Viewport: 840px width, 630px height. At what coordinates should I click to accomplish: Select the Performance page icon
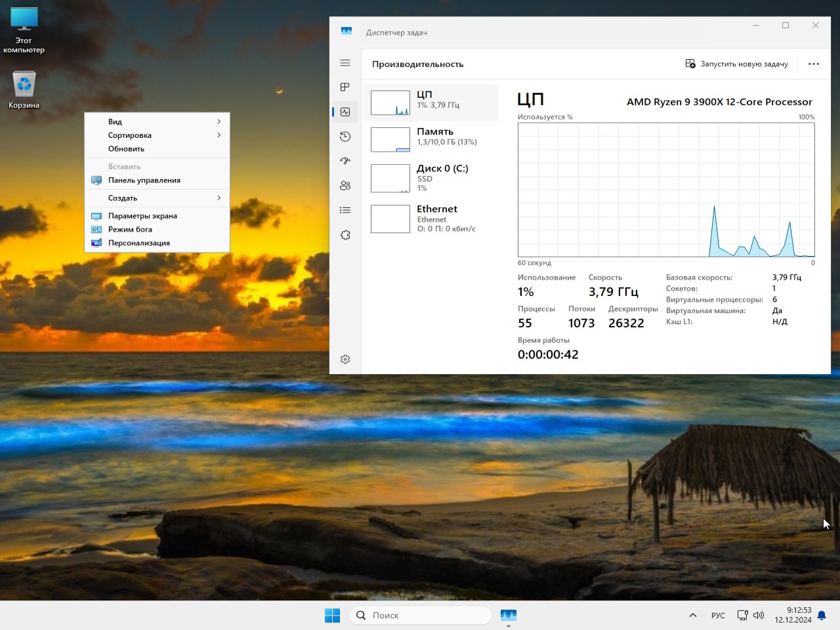(x=345, y=112)
